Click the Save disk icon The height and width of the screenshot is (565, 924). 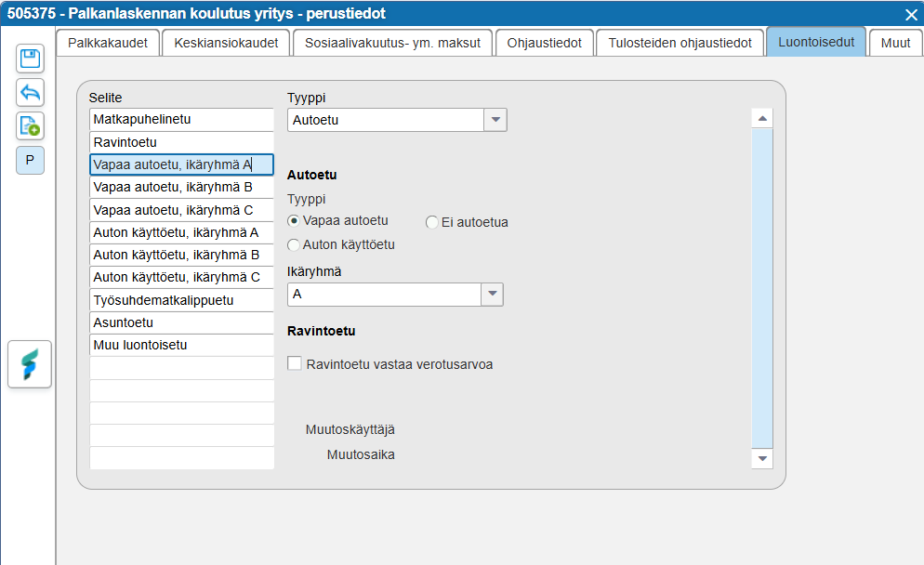(30, 59)
